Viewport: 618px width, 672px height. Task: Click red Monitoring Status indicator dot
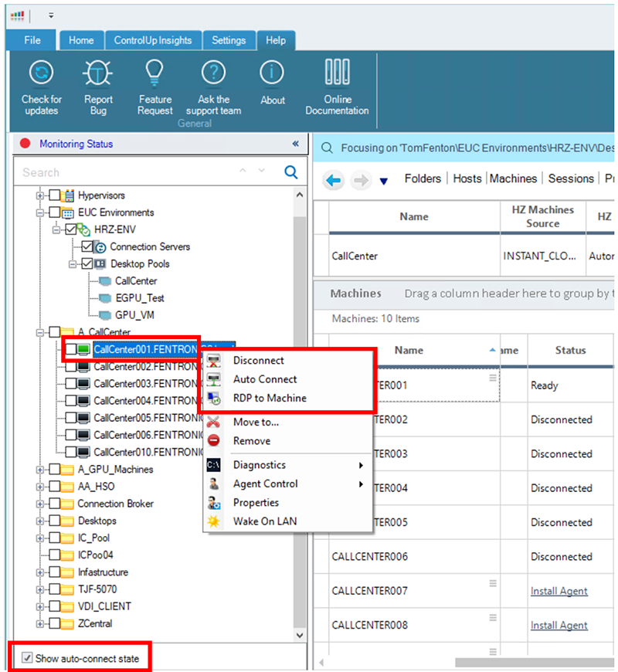[25, 143]
